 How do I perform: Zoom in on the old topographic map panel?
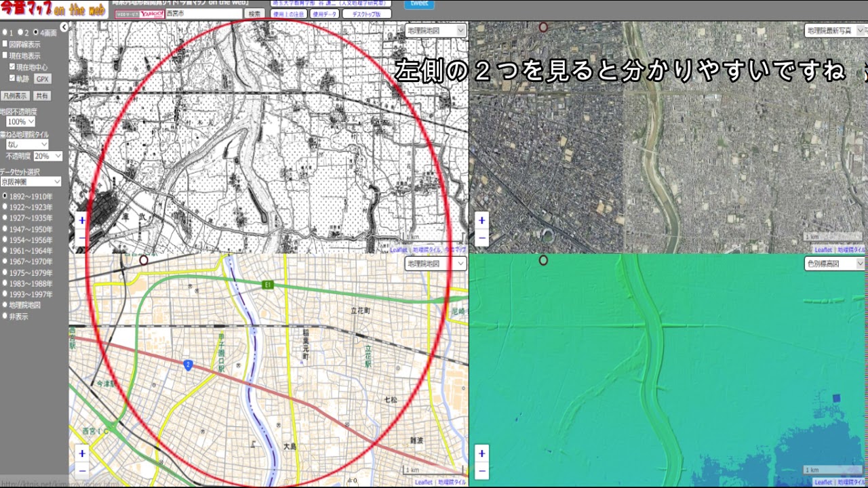point(82,220)
